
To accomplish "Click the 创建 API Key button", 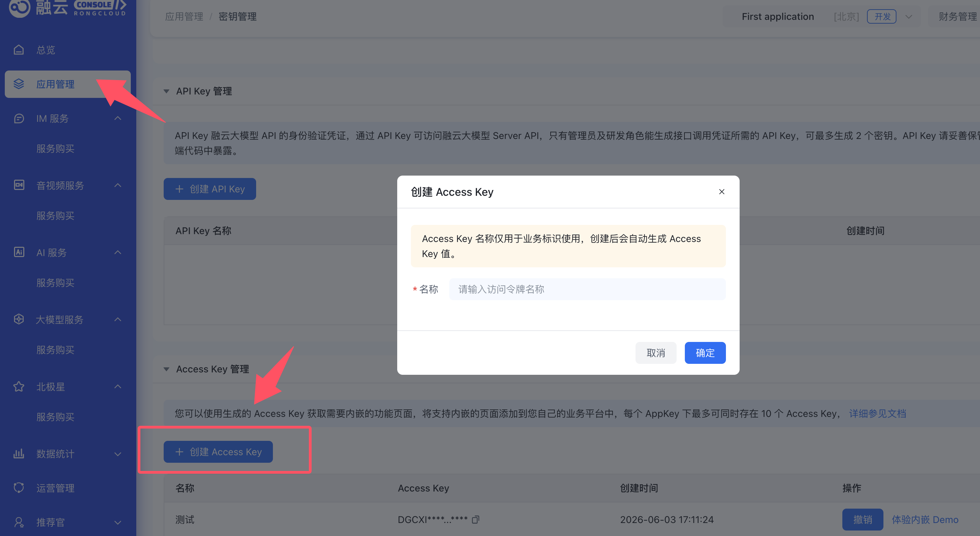I will click(x=210, y=189).
